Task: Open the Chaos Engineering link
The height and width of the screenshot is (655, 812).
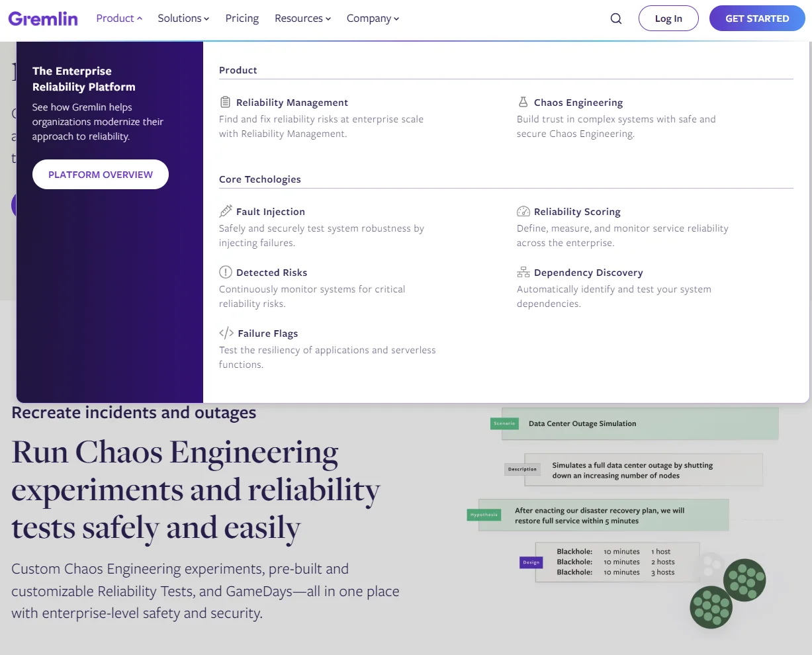Action: (x=578, y=103)
